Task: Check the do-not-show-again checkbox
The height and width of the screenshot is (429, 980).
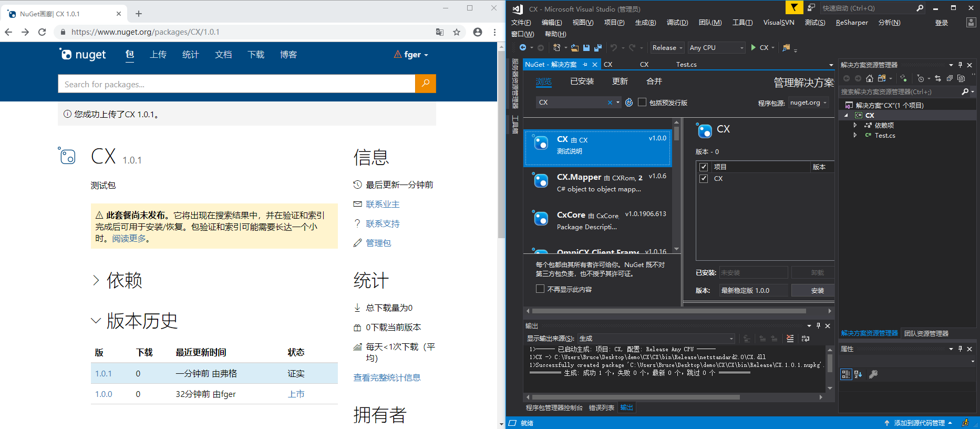Action: 540,289
